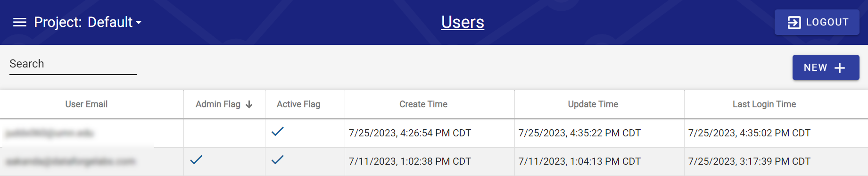Sort by the Update Time column
Image resolution: width=868 pixels, height=176 pixels.
[x=593, y=104]
